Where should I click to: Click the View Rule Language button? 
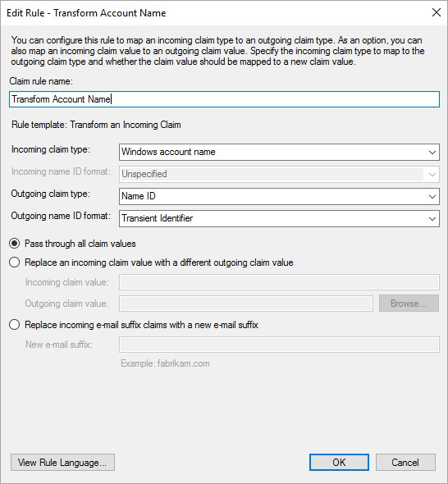pyautogui.click(x=62, y=462)
